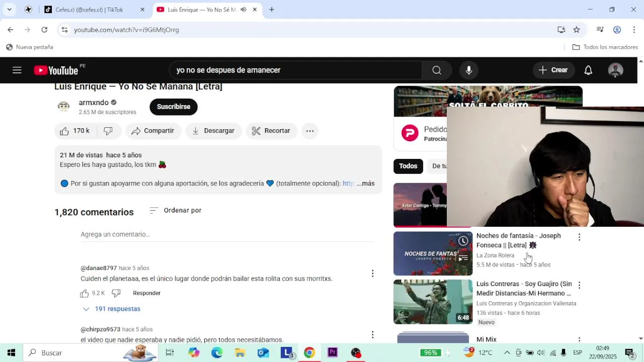Image resolution: width=644 pixels, height=362 pixels.
Task: Focus the Agrega un comentario field
Action: [227, 235]
